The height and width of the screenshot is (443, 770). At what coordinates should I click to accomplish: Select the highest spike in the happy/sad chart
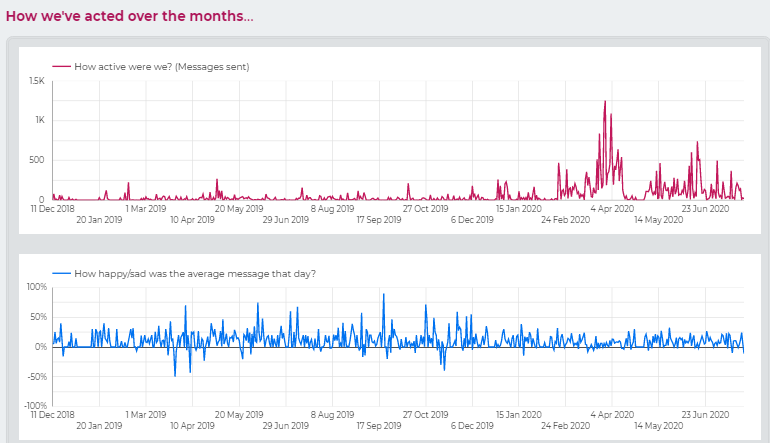pos(382,295)
